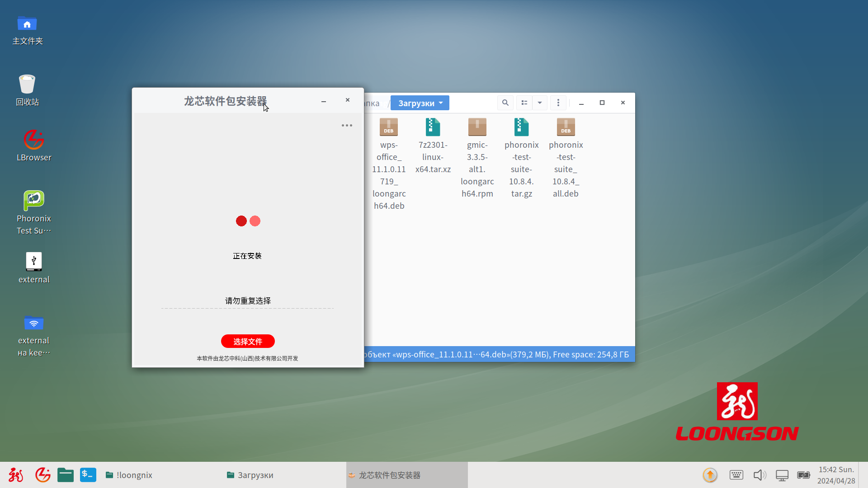Switch to the !loongnix taskbar window

pyautogui.click(x=129, y=475)
